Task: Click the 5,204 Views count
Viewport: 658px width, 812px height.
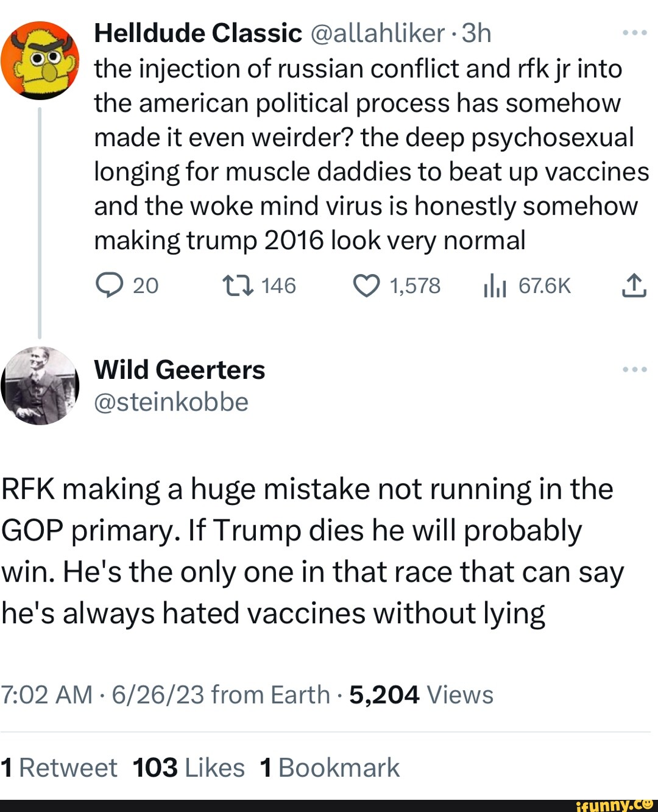Action: (x=421, y=694)
